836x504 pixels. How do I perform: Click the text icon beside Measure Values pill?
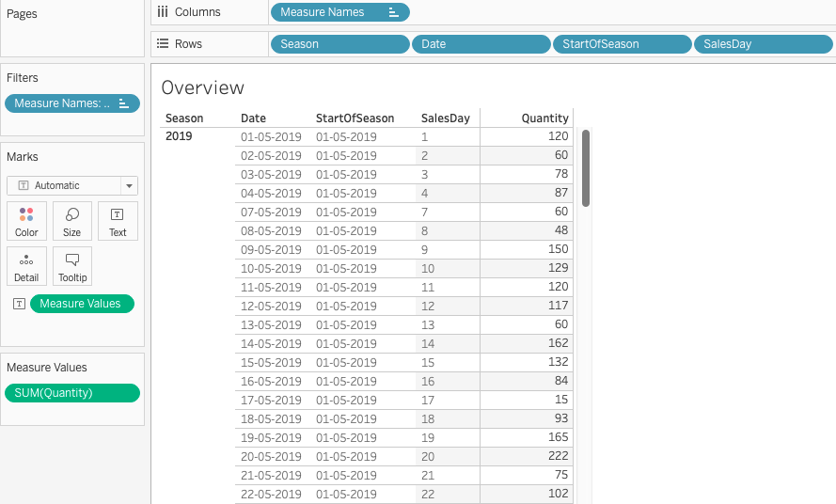pos(19,304)
